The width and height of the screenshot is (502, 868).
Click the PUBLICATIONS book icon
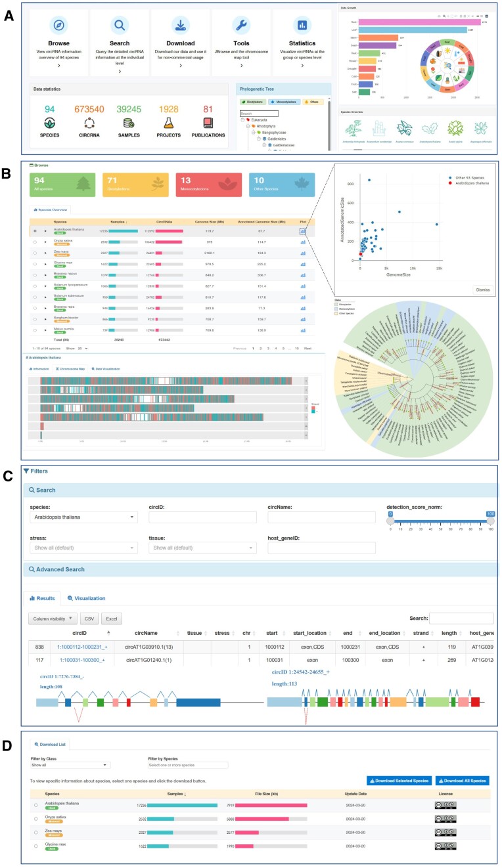tap(207, 123)
